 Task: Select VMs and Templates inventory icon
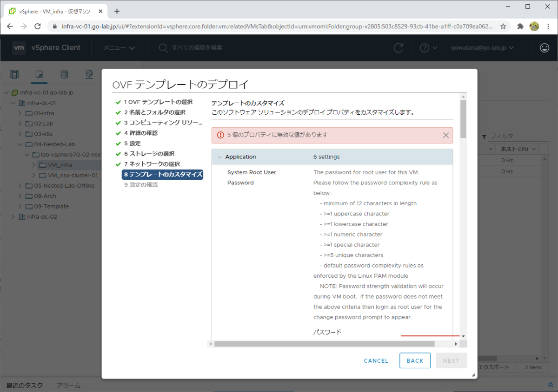point(40,74)
